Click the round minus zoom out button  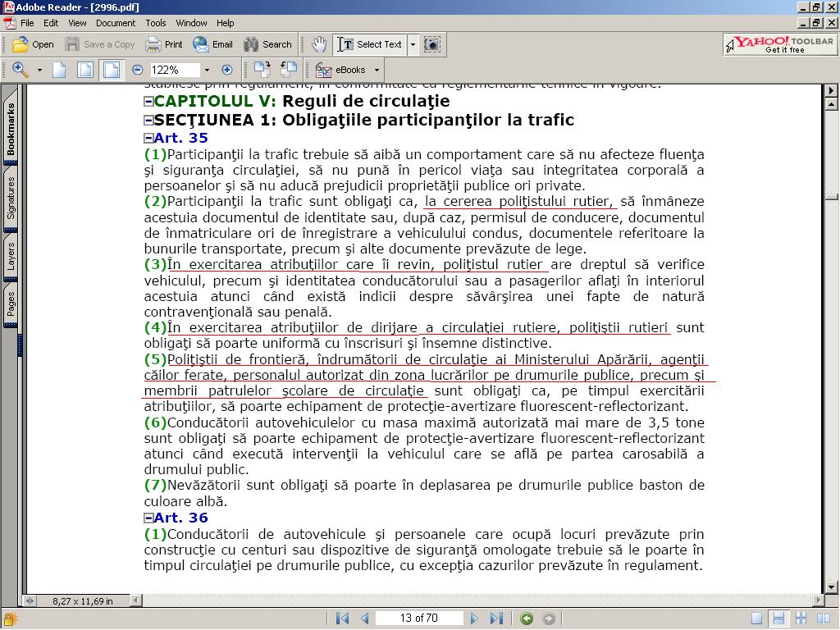138,70
